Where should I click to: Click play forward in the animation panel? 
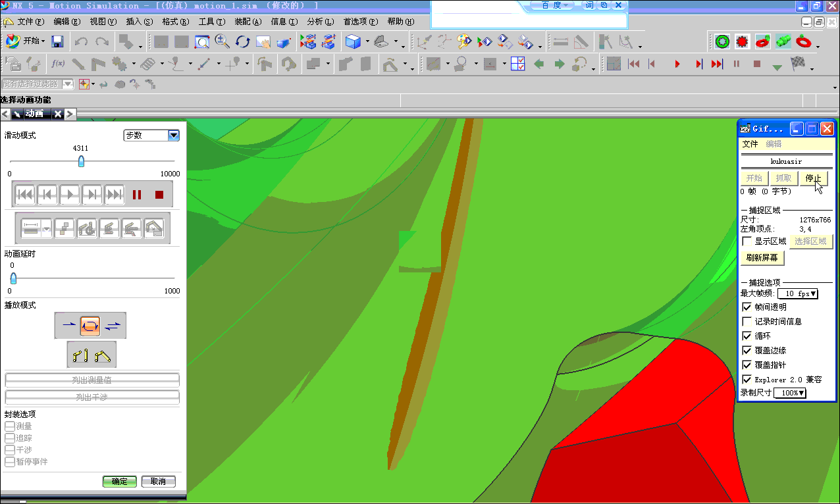[x=70, y=194]
